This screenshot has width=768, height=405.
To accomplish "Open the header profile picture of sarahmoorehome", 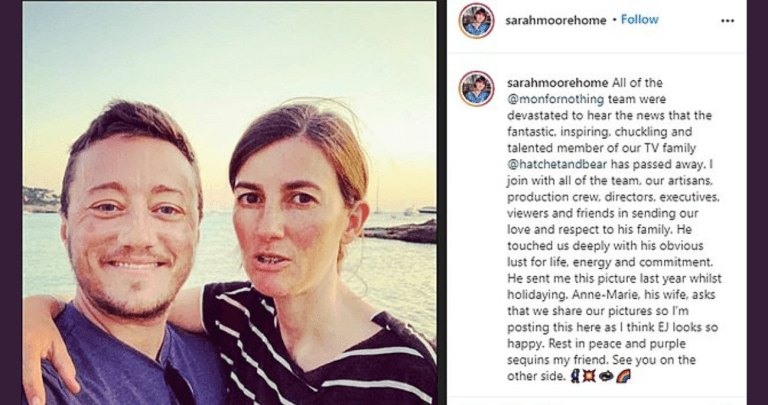I will 476,20.
